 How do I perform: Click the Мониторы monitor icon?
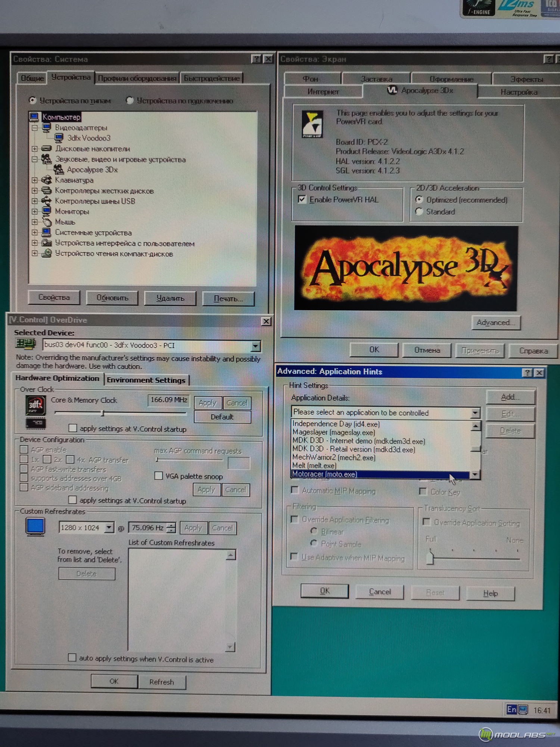point(47,211)
